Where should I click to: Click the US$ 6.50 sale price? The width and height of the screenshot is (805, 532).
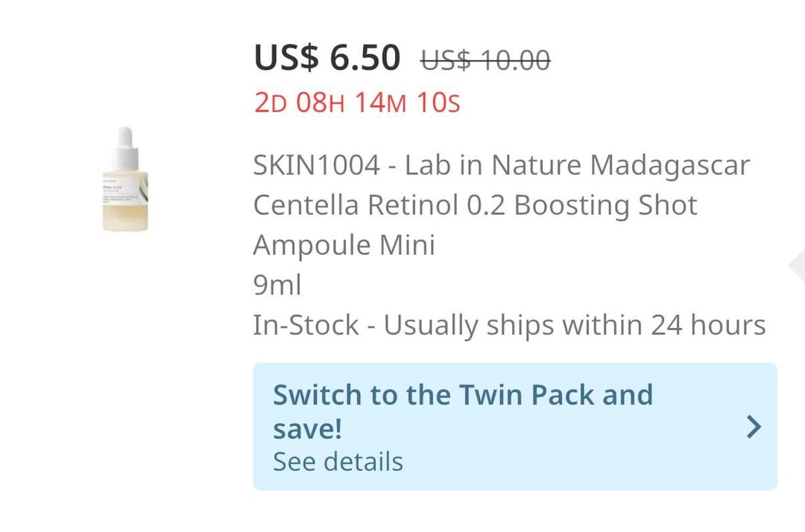(x=327, y=58)
